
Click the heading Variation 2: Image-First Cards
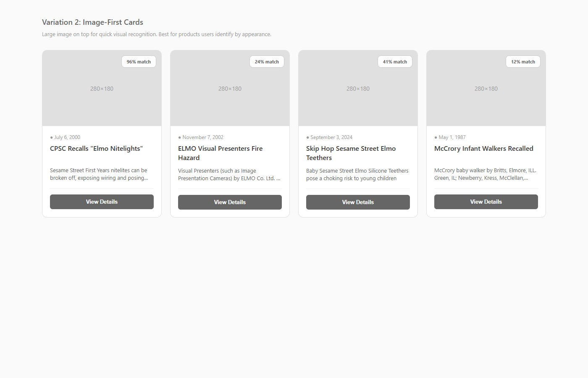92,22
